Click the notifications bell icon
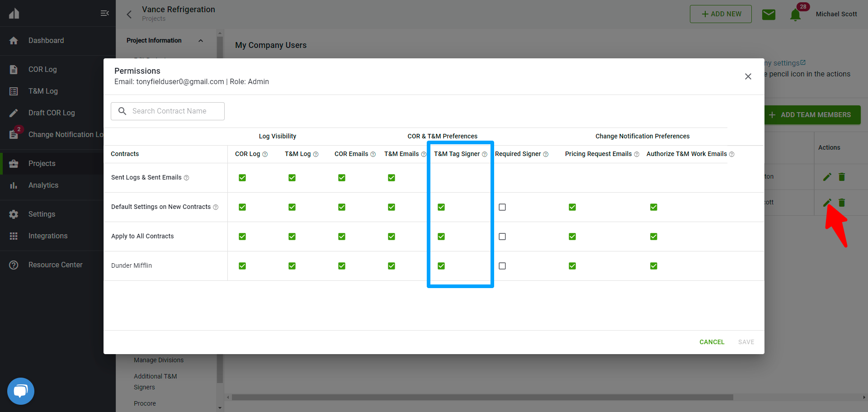 [x=795, y=15]
